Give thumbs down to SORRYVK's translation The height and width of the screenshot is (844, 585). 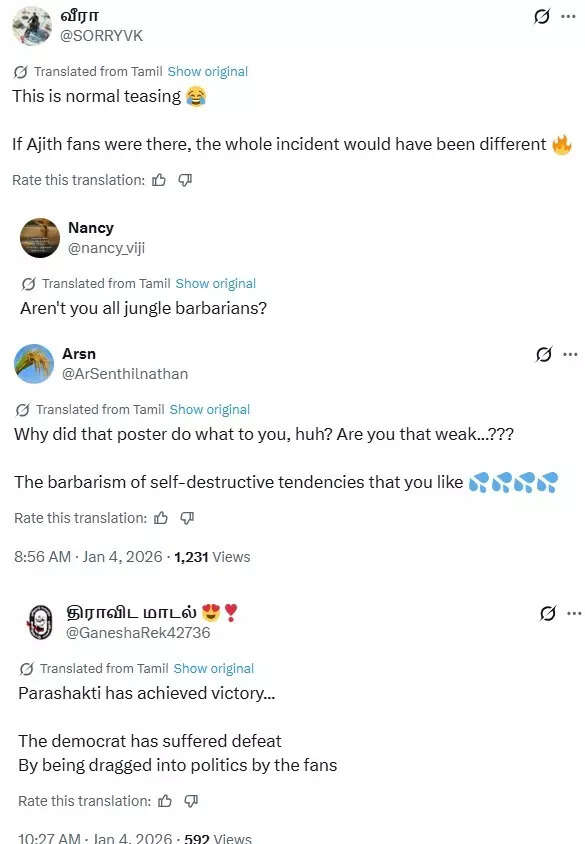(x=185, y=180)
